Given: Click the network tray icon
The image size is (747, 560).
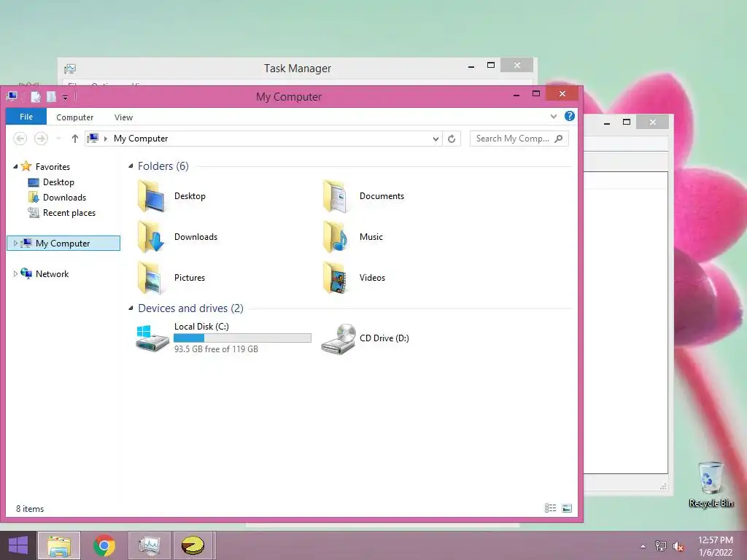Looking at the screenshot, I should (661, 546).
